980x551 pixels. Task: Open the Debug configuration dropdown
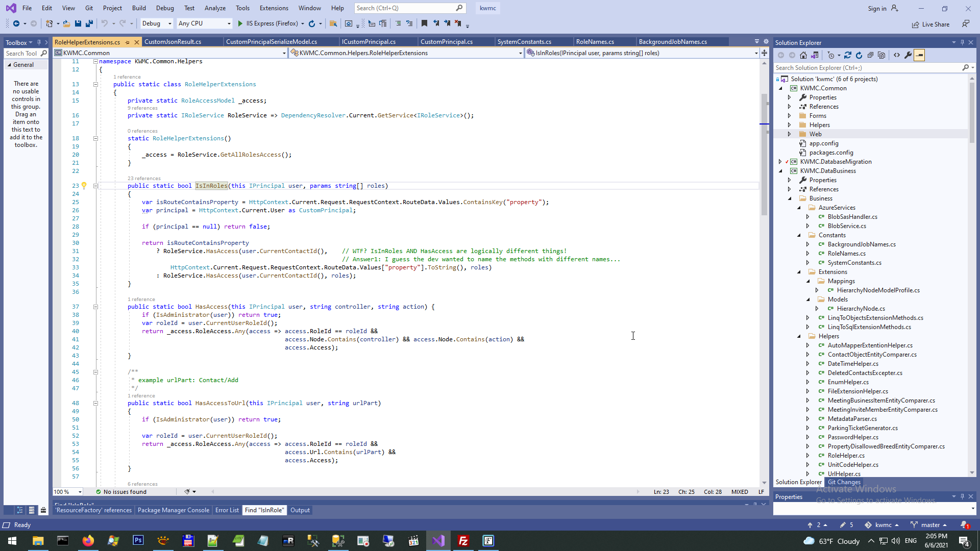click(x=169, y=23)
